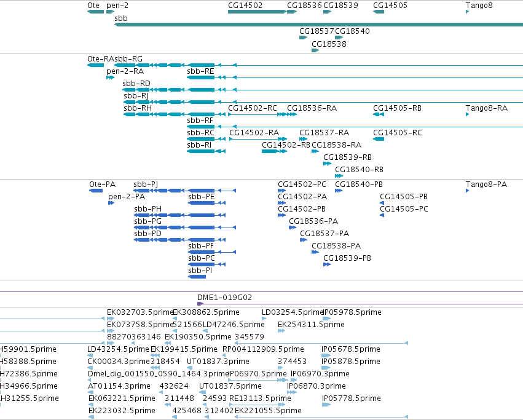The width and height of the screenshot is (523, 420).
Task: Click the sbb-PC protein label
Action: pyautogui.click(x=202, y=258)
